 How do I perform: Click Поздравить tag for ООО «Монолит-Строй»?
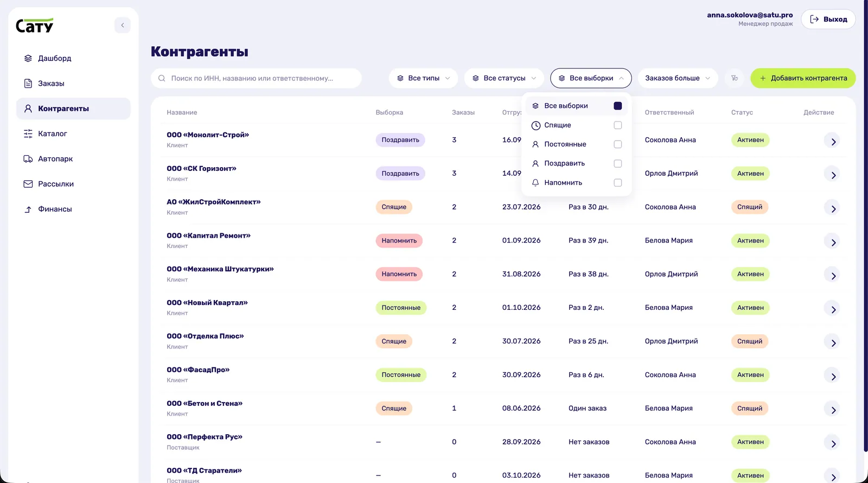400,140
